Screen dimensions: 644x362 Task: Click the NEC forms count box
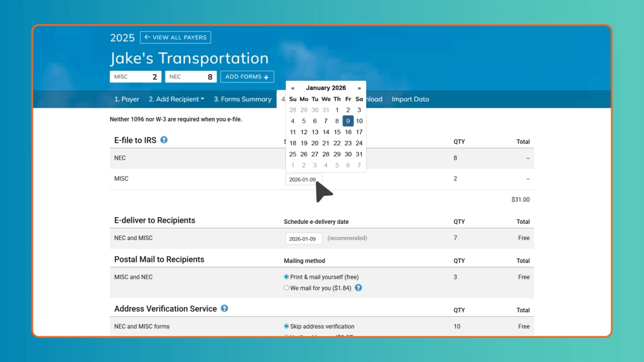click(x=191, y=77)
